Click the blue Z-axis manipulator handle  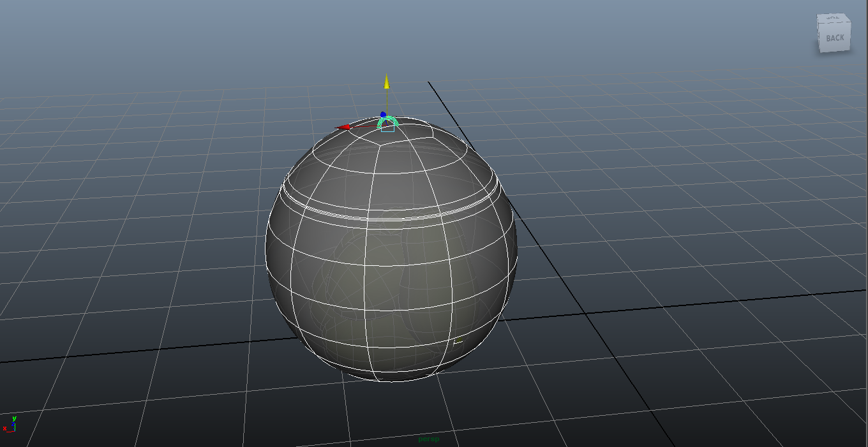pyautogui.click(x=384, y=115)
